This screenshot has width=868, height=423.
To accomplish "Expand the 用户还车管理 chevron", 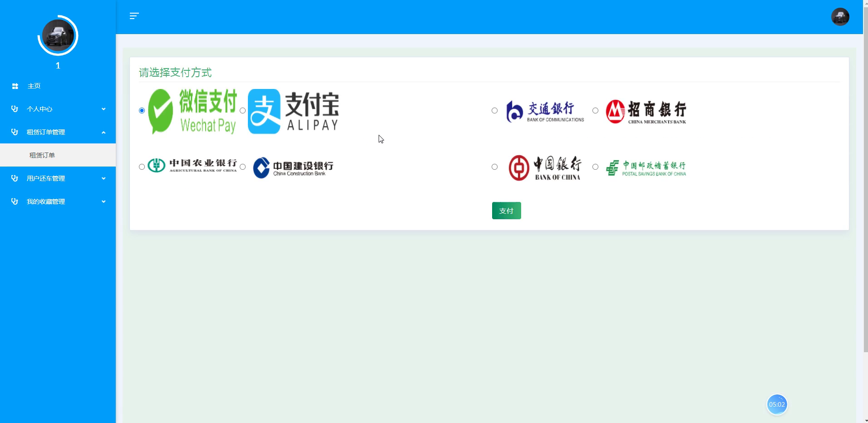I will [104, 178].
